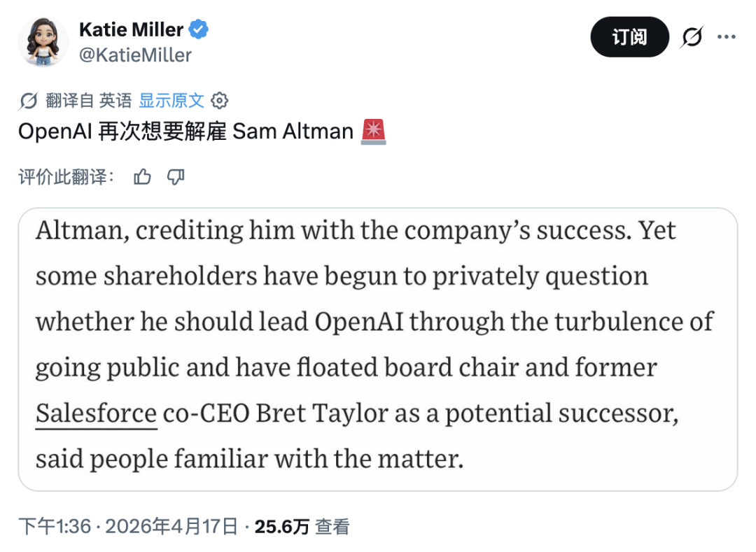Open translation settings gear icon
This screenshot has height=552, width=756.
220,101
